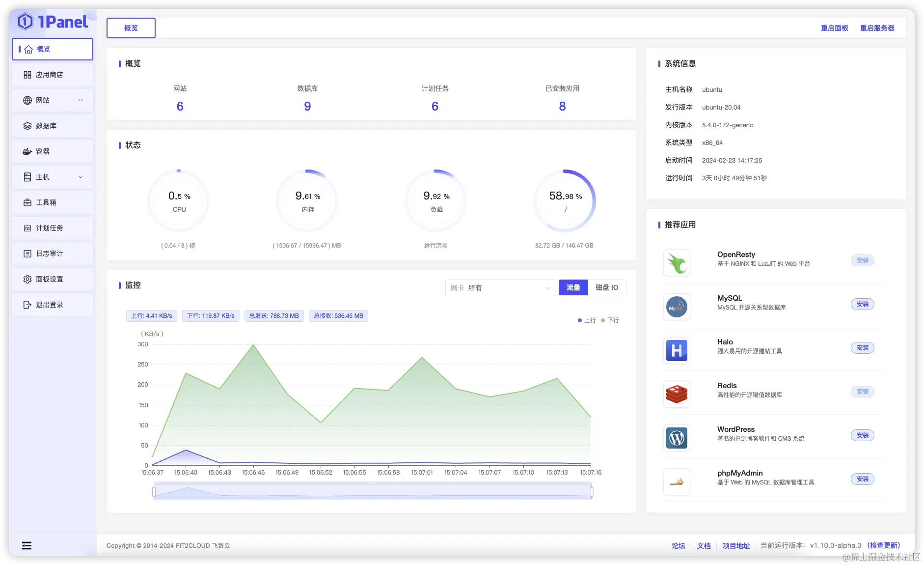Open Panel Settings (面板设置) gear icon

pyautogui.click(x=27, y=279)
